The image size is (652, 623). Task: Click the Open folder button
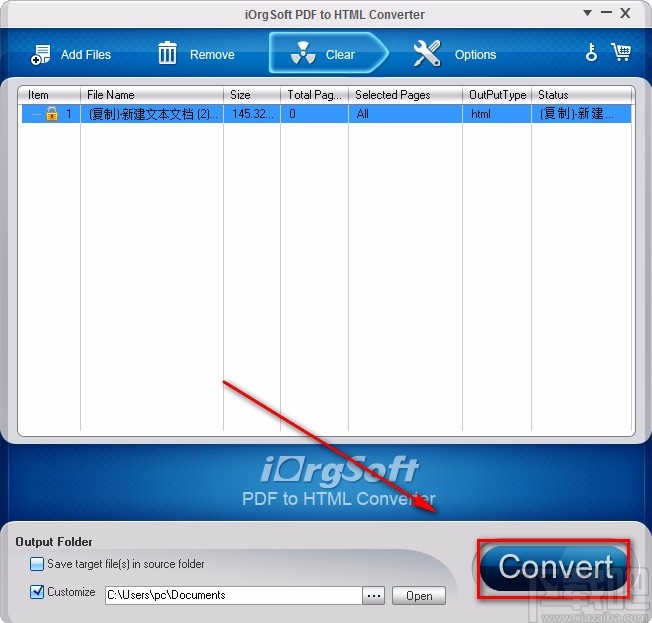419,596
